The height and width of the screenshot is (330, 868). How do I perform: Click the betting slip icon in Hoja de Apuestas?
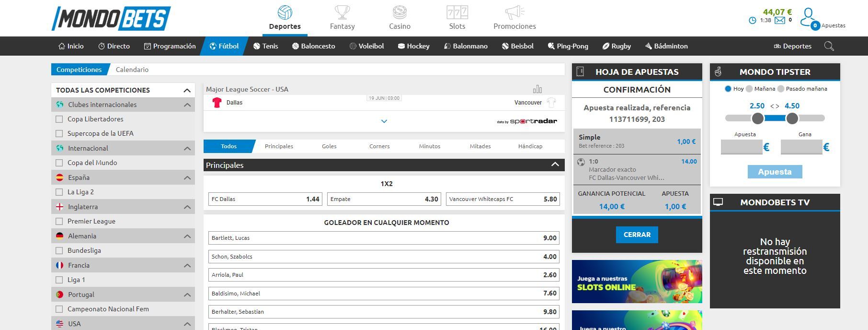click(580, 72)
